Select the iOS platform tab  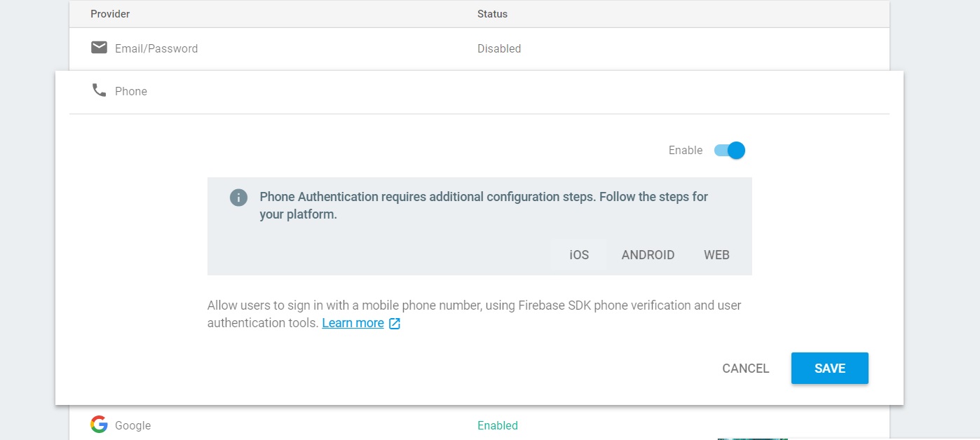[579, 255]
